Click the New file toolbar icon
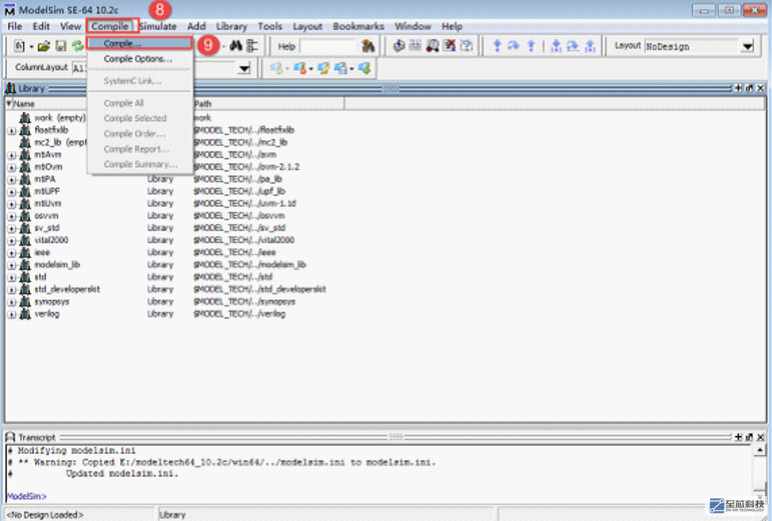 coord(19,46)
